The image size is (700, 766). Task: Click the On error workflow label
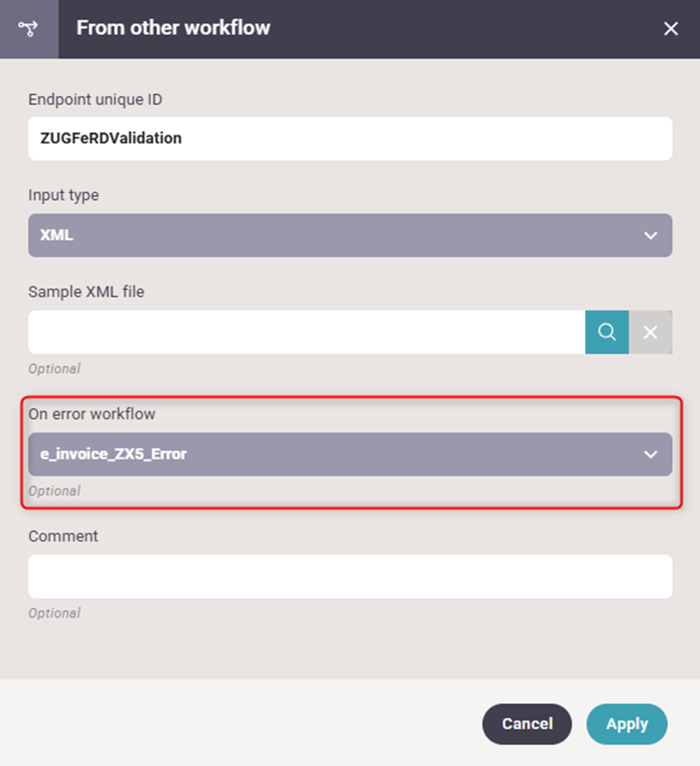pos(92,413)
